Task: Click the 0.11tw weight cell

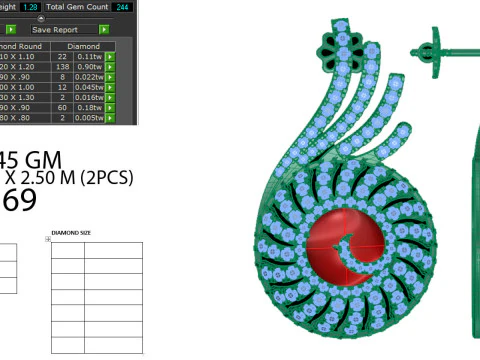Action: click(89, 57)
